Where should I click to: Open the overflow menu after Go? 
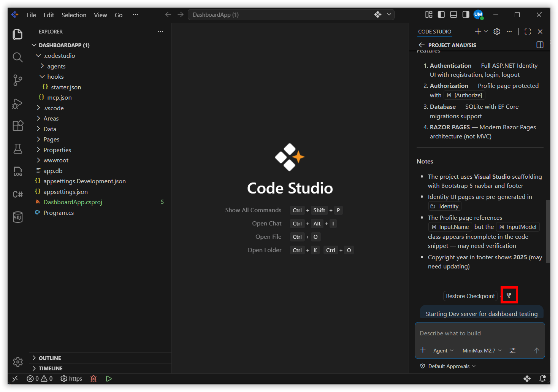click(135, 15)
